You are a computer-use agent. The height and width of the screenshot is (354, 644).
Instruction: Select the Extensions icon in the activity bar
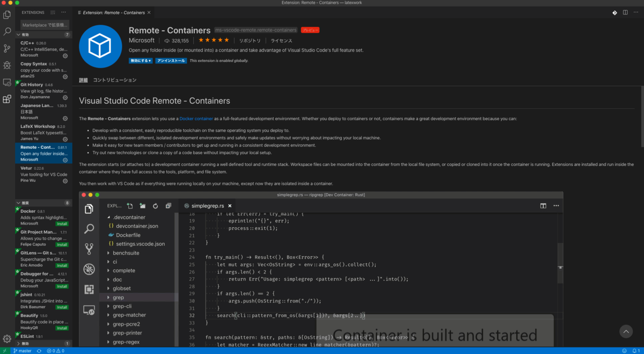(x=7, y=99)
